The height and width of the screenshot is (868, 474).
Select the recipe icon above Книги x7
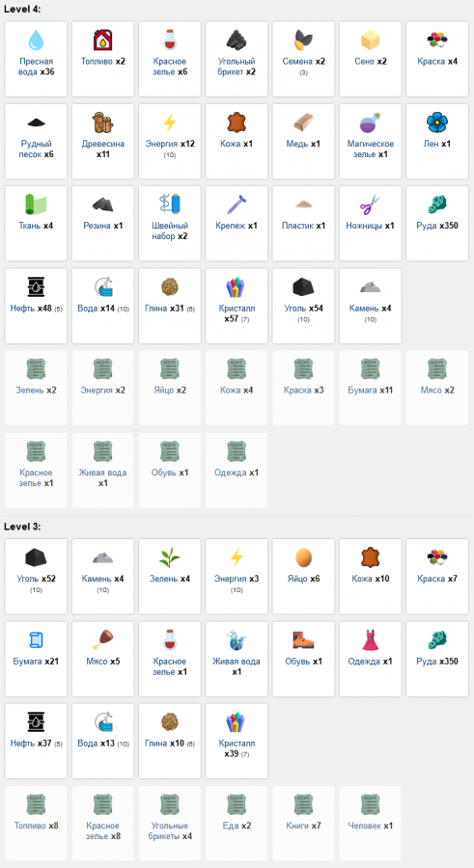303,805
